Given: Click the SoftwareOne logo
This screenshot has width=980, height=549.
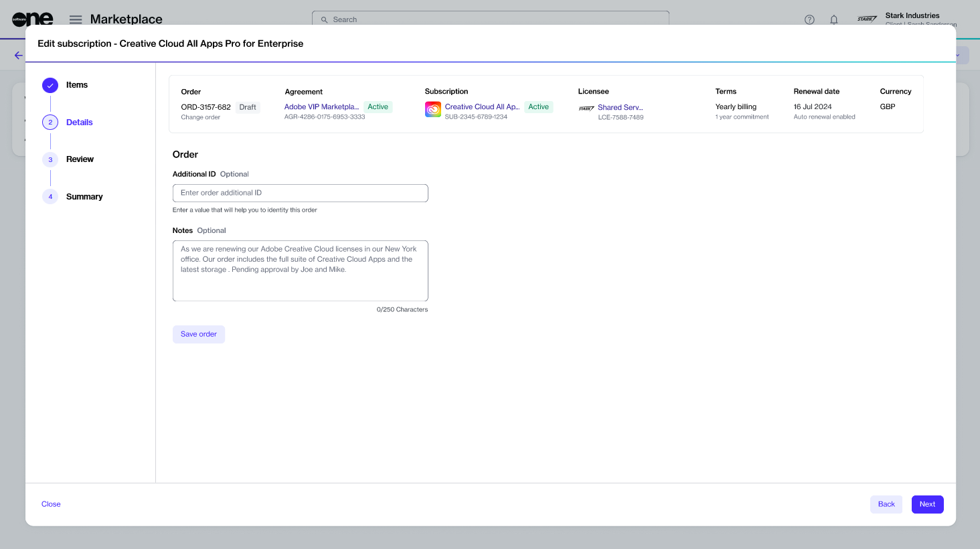Looking at the screenshot, I should pyautogui.click(x=32, y=19).
